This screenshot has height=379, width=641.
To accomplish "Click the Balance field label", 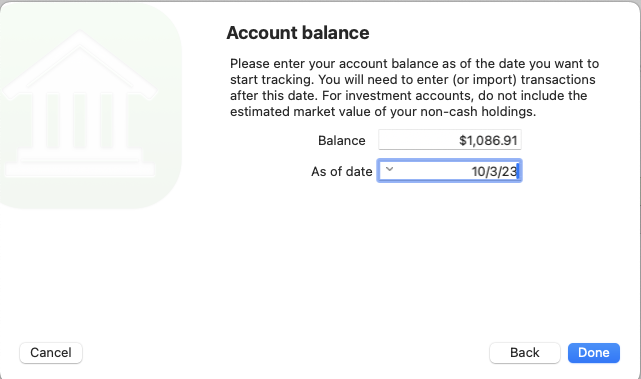I will click(341, 141).
